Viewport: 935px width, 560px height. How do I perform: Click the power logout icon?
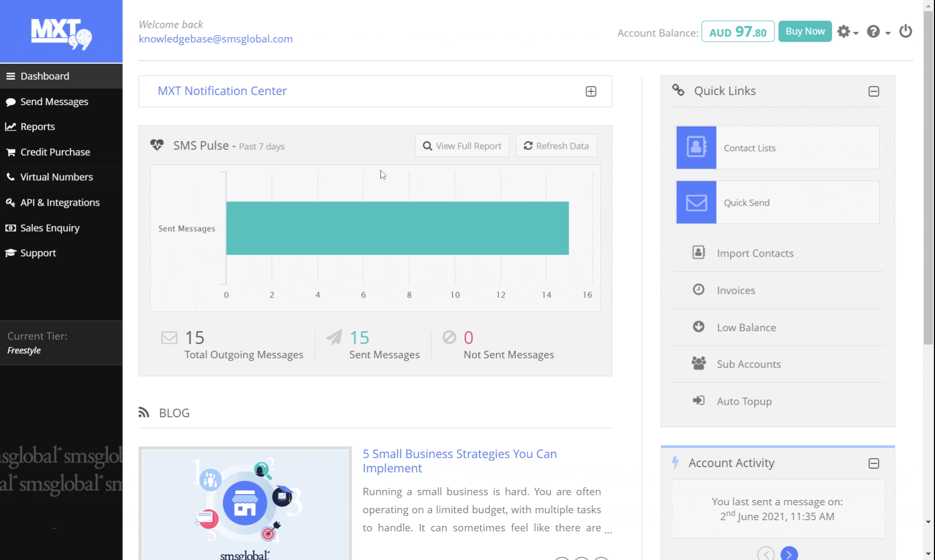pyautogui.click(x=906, y=32)
